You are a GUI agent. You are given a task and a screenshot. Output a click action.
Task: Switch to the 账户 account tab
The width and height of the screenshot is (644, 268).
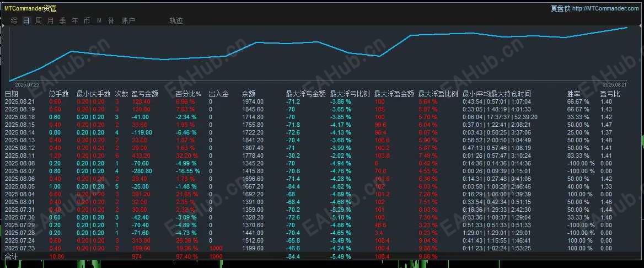128,20
